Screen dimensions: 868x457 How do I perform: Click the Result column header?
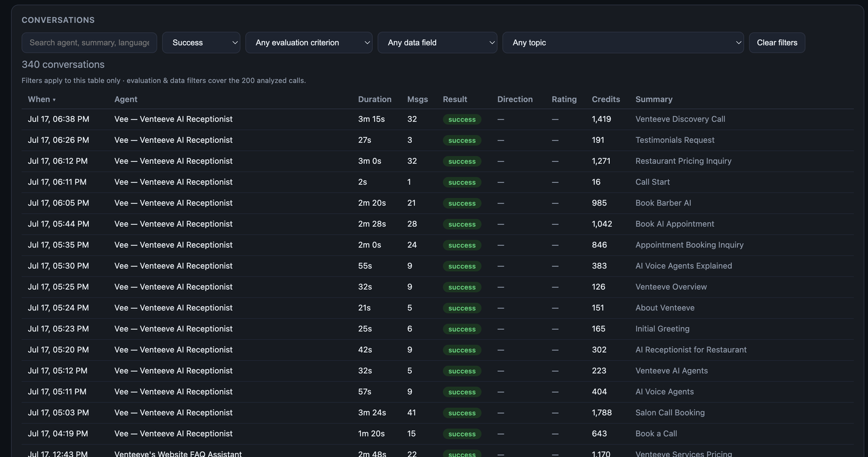(455, 99)
